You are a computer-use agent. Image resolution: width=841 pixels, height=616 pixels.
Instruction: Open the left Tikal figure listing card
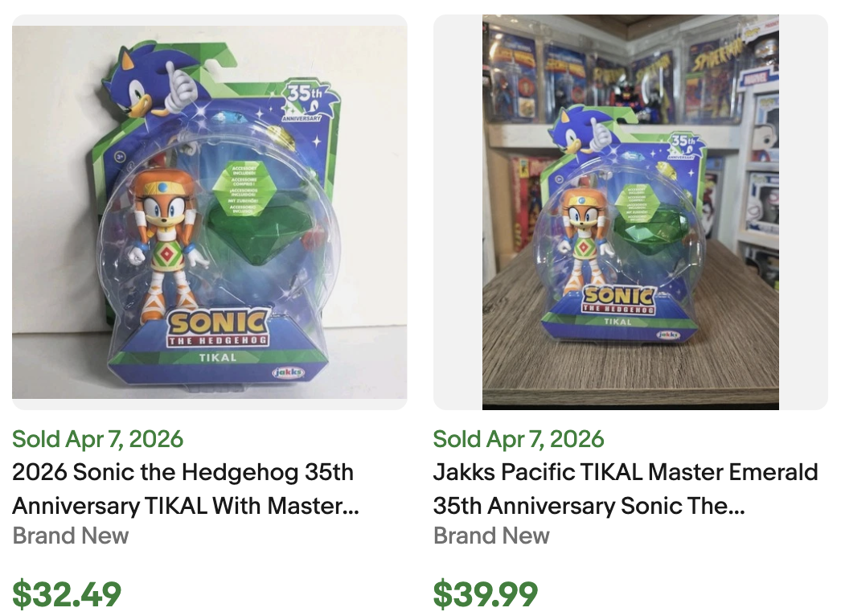(x=209, y=322)
